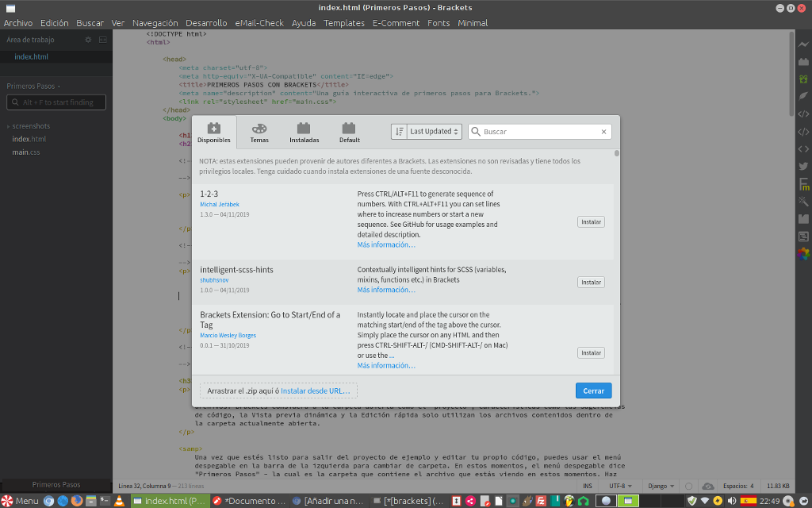The width and height of the screenshot is (812, 508).
Task: Click the Fm icon in right sidebar
Action: [803, 184]
